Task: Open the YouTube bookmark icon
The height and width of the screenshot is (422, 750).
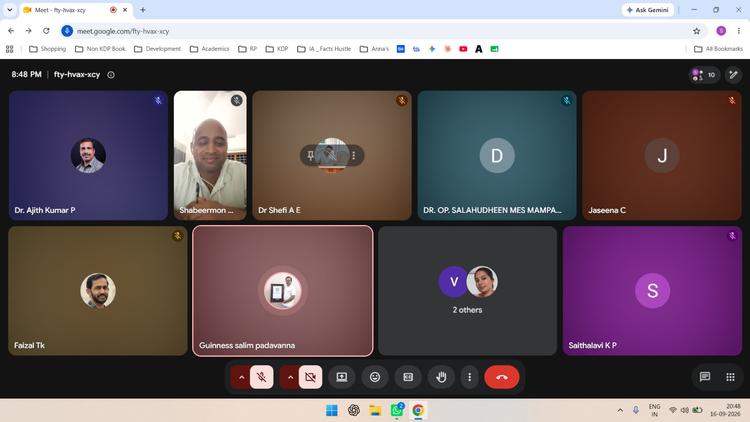Action: (x=463, y=49)
